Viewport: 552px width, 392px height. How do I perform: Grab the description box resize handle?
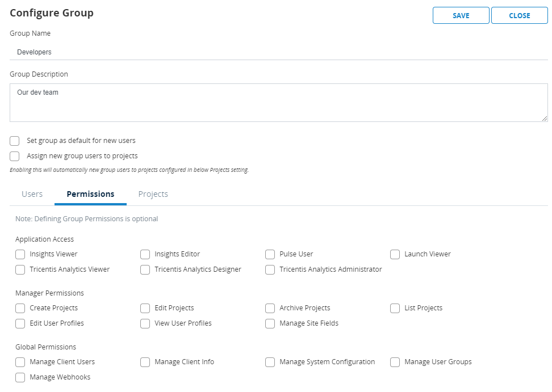(x=545, y=119)
